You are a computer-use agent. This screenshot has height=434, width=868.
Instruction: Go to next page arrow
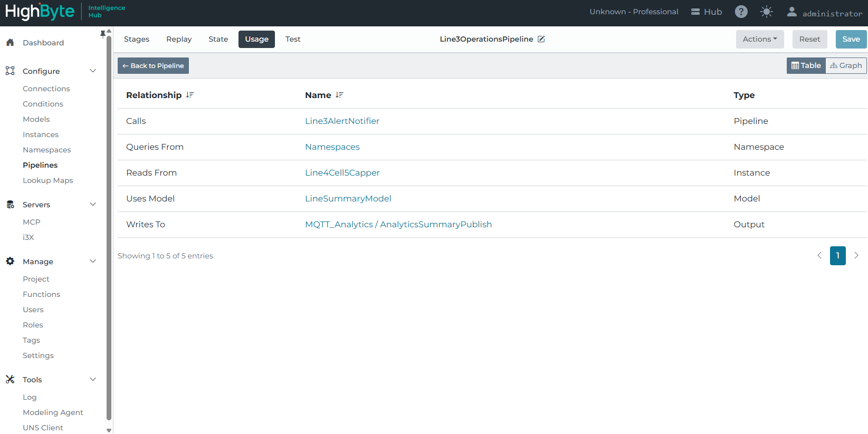856,255
